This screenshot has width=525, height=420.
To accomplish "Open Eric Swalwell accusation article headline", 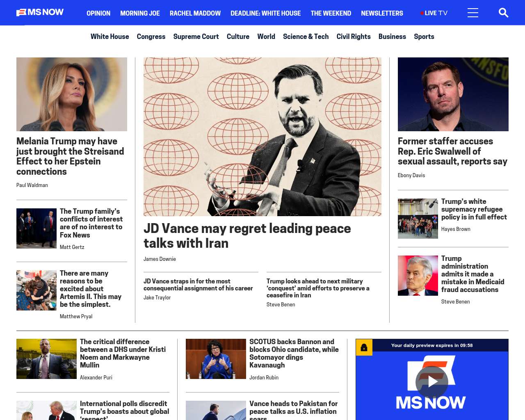I will click(452, 151).
